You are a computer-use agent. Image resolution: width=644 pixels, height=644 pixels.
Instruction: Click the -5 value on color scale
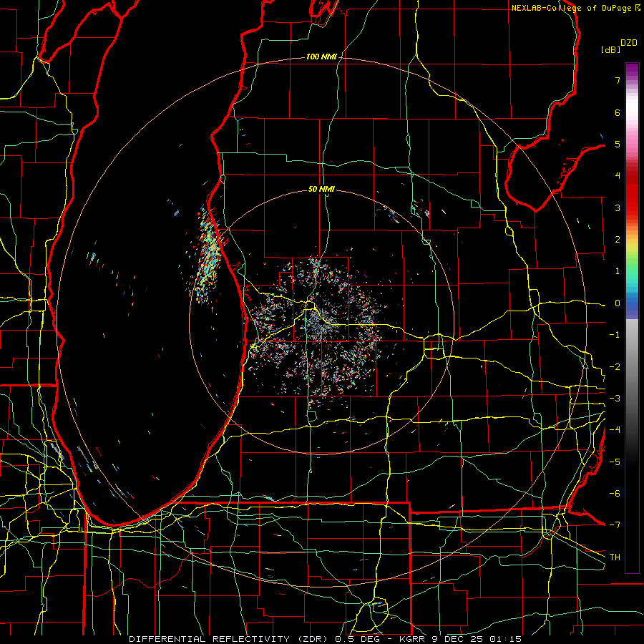tap(615, 462)
